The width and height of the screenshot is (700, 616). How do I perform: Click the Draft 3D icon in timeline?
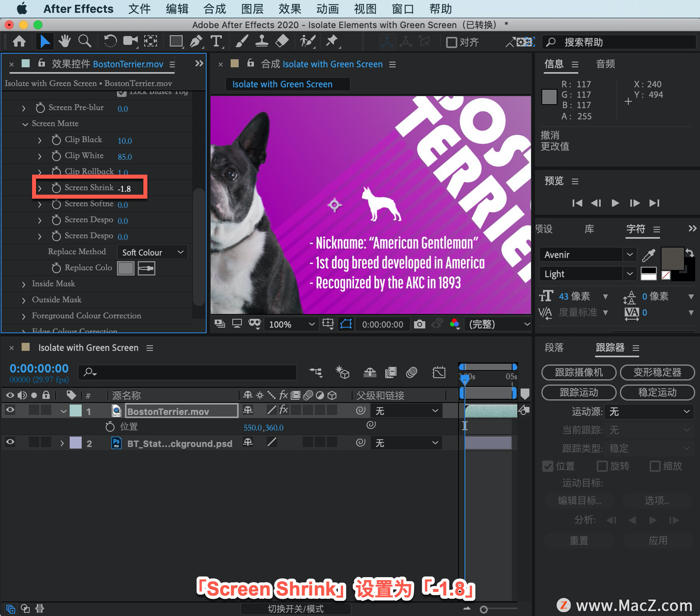342,372
